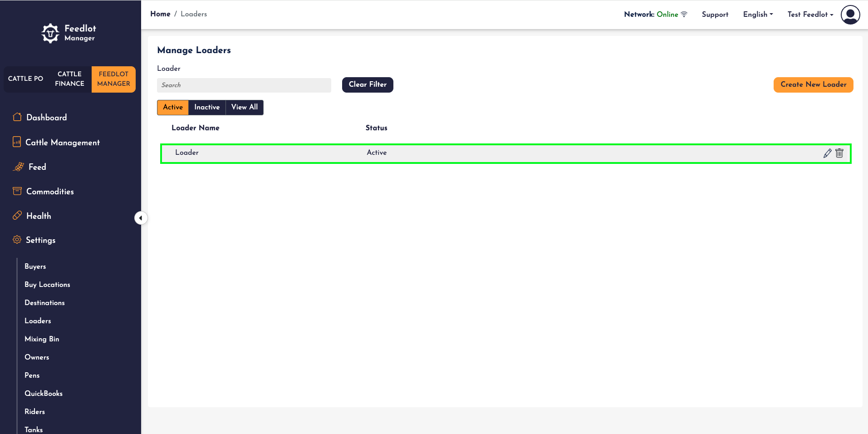Open Dashboard in the sidebar
This screenshot has height=434, width=868.
tap(47, 118)
